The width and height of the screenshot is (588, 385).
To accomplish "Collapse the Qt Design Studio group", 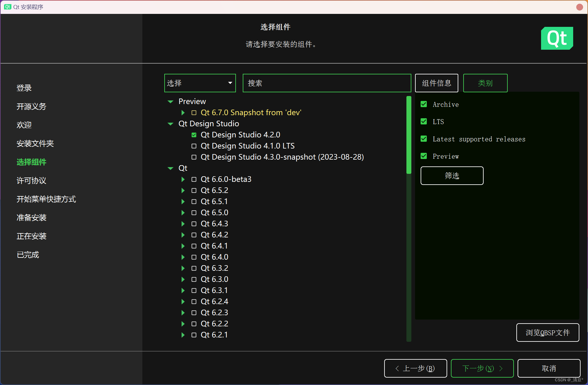I will 170,124.
